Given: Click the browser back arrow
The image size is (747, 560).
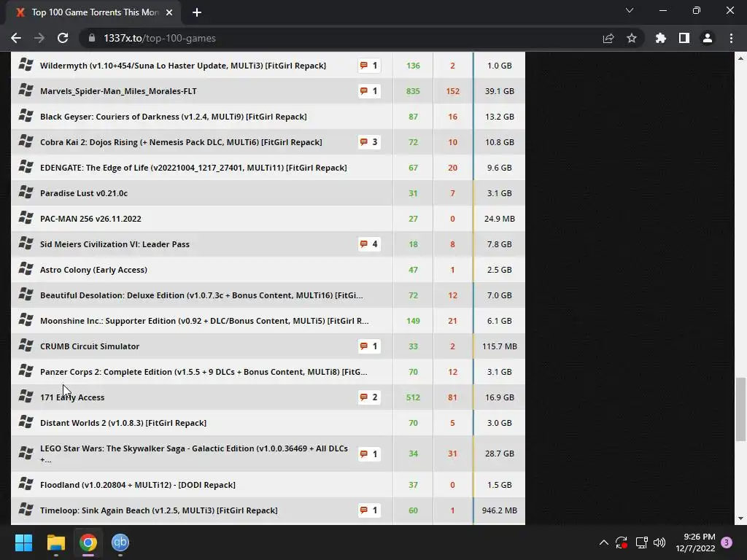Looking at the screenshot, I should click(x=16, y=38).
